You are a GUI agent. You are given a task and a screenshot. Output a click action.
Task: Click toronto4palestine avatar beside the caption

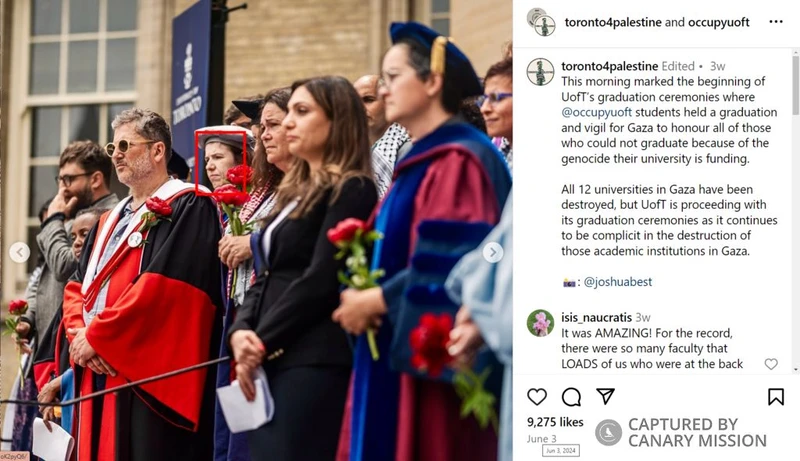tap(540, 71)
